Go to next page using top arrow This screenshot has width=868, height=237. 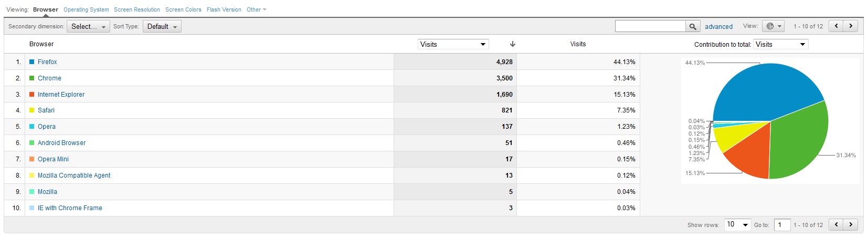pos(851,26)
